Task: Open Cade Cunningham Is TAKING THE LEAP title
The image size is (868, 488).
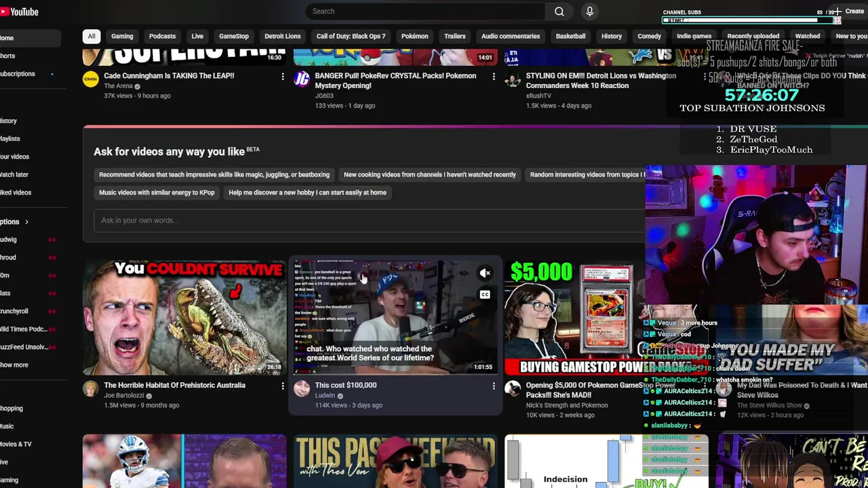Action: click(x=169, y=76)
